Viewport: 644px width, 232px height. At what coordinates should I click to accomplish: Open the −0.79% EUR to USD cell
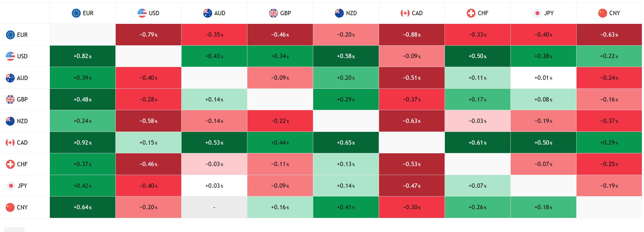click(x=148, y=35)
